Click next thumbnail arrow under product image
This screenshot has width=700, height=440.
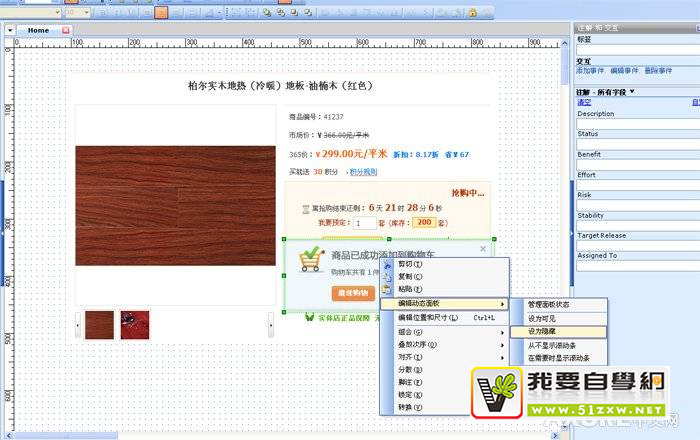(271, 323)
